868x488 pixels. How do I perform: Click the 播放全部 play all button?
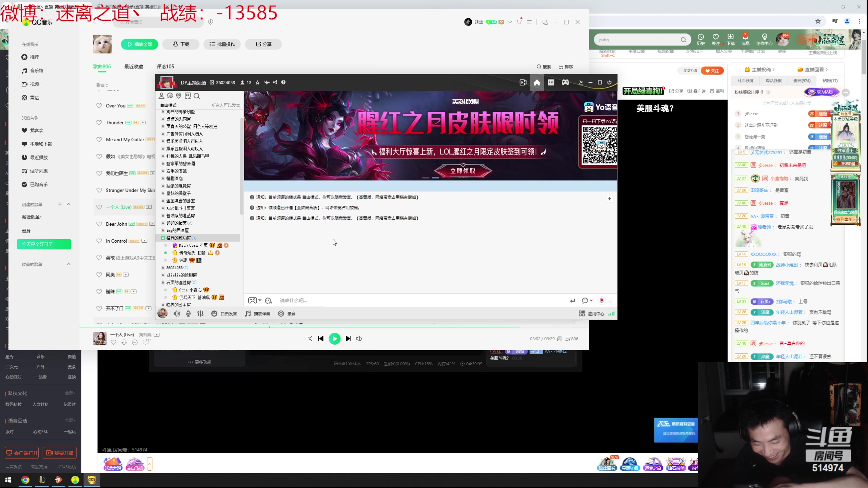[x=139, y=44]
